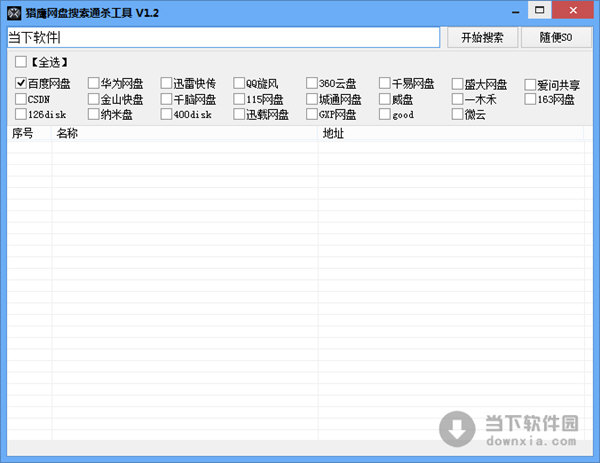Enable the CSDN checkbox

click(x=21, y=99)
